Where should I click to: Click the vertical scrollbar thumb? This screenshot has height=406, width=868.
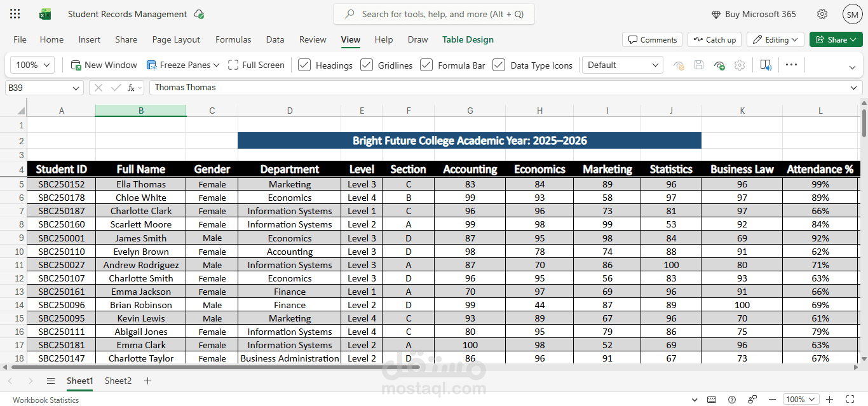click(864, 123)
